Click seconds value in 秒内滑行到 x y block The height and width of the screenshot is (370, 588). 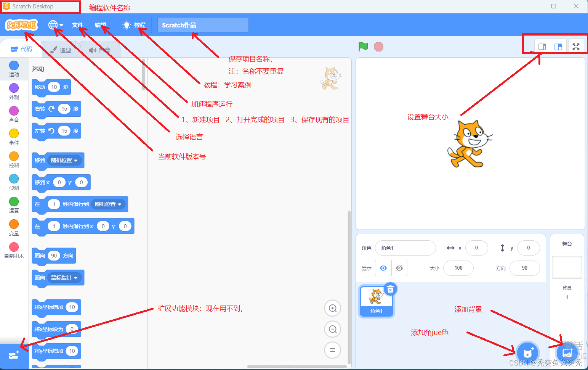pos(54,226)
